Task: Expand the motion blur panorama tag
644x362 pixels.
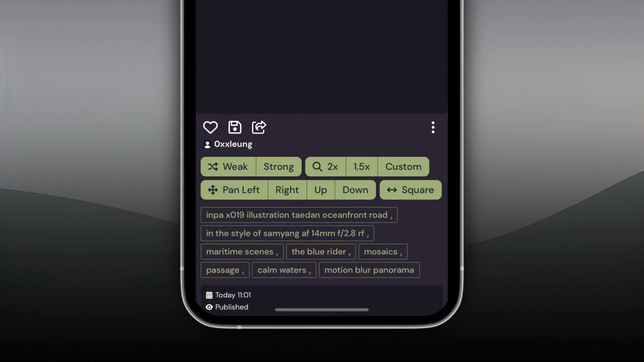Action: click(369, 269)
